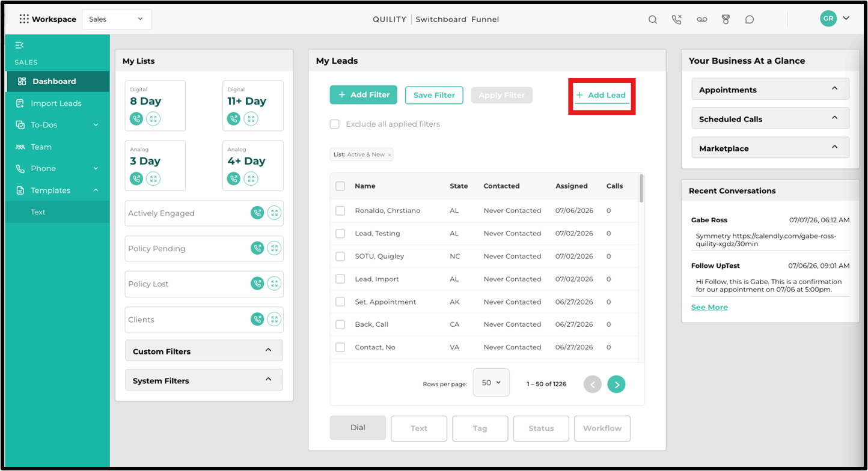The height and width of the screenshot is (471, 868).
Task: Open See More in Recent Conversations
Action: (x=709, y=307)
